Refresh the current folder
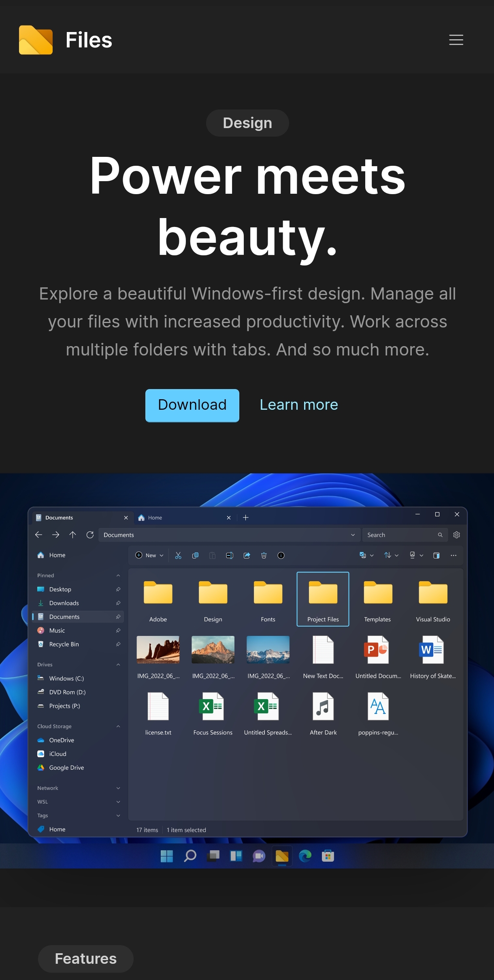Screen dimensions: 494x980 pyautogui.click(x=90, y=535)
